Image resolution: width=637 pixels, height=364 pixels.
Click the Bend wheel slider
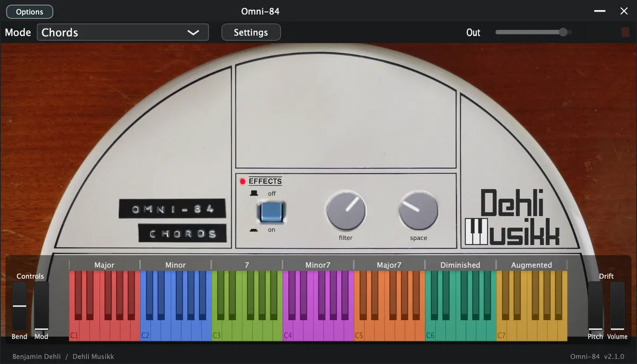20,306
